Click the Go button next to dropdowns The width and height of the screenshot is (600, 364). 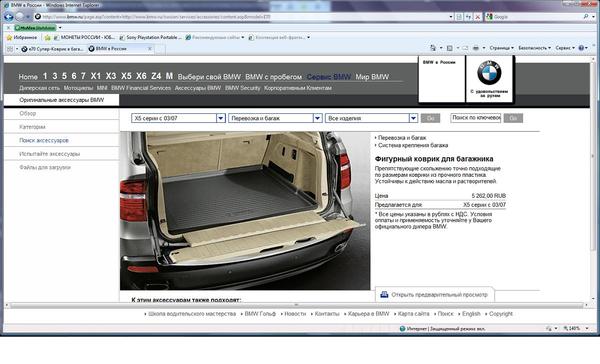[x=430, y=118]
